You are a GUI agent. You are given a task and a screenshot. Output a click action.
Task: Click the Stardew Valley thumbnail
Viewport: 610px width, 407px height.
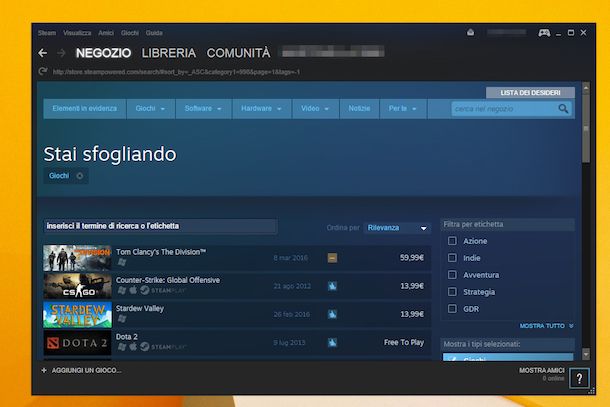click(x=77, y=314)
